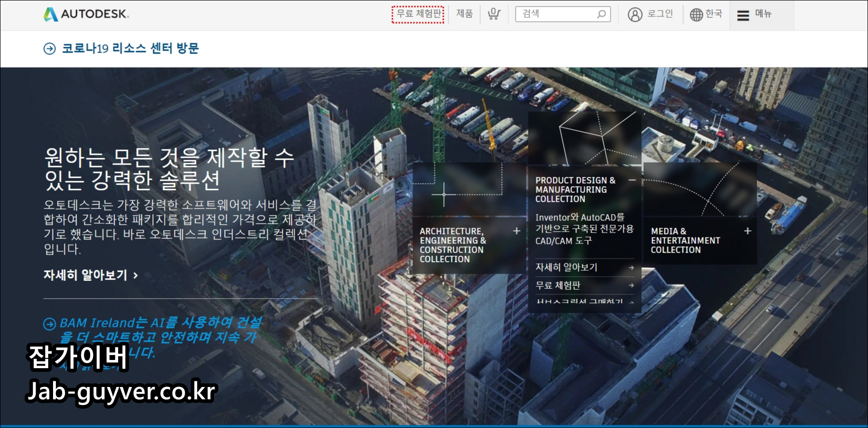The width and height of the screenshot is (868, 428).
Task: Click the magnifier search icon
Action: tap(601, 14)
